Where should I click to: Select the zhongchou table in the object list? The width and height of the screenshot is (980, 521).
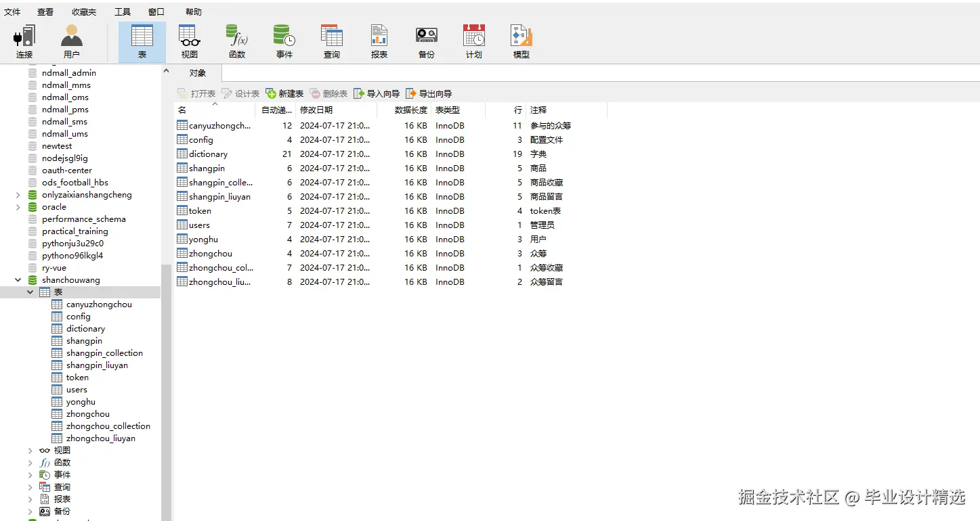click(390, 253)
